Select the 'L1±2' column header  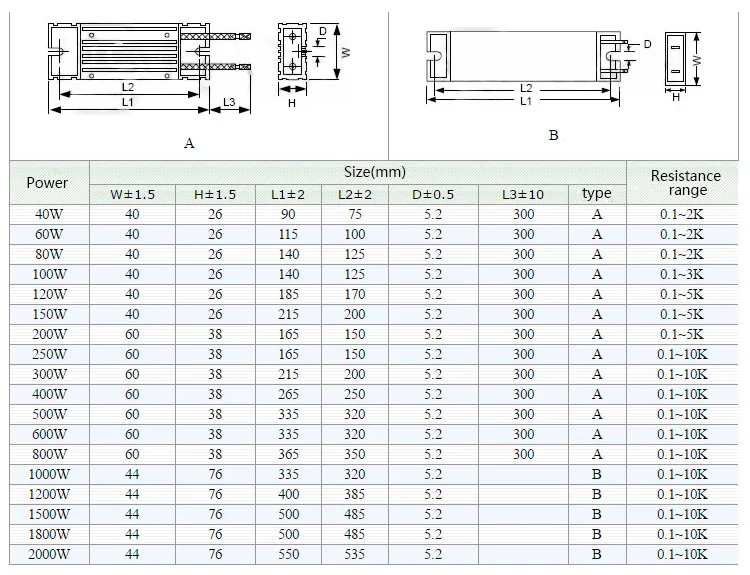288,194
